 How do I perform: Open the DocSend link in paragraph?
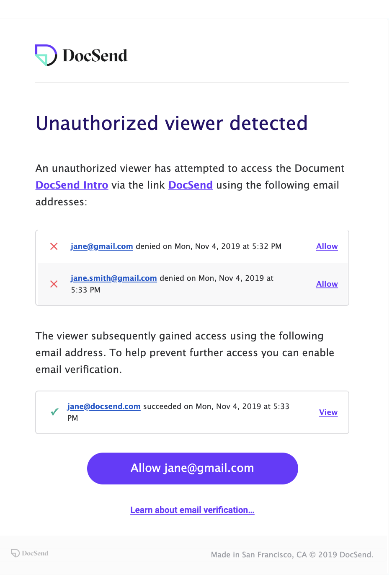[191, 185]
